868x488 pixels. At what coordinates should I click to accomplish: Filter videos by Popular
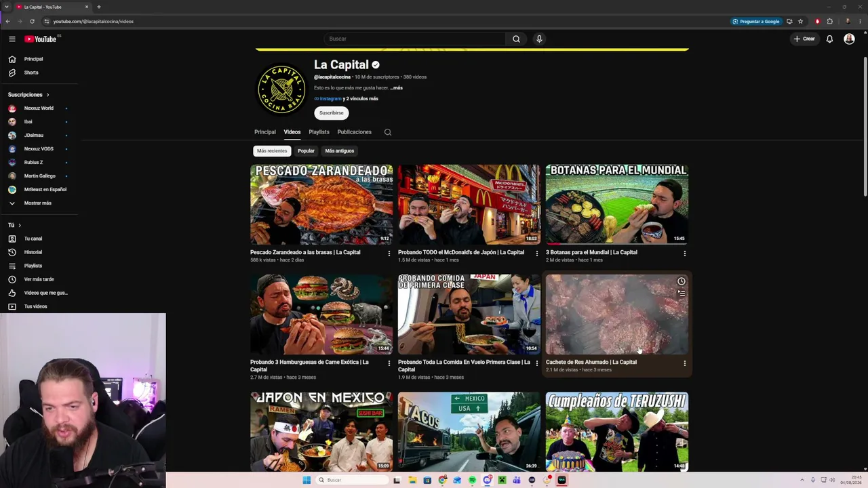coord(306,150)
